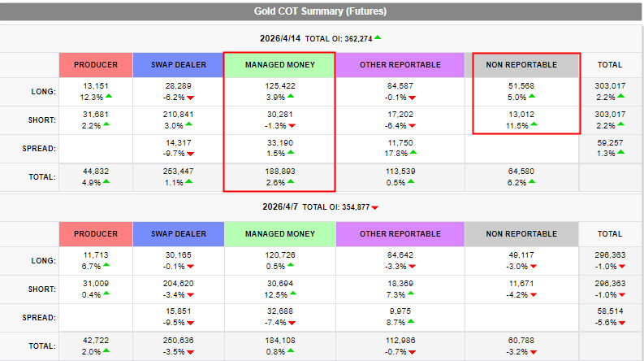
Task: Click the green arrow next to 12.3%
Action: (110, 98)
